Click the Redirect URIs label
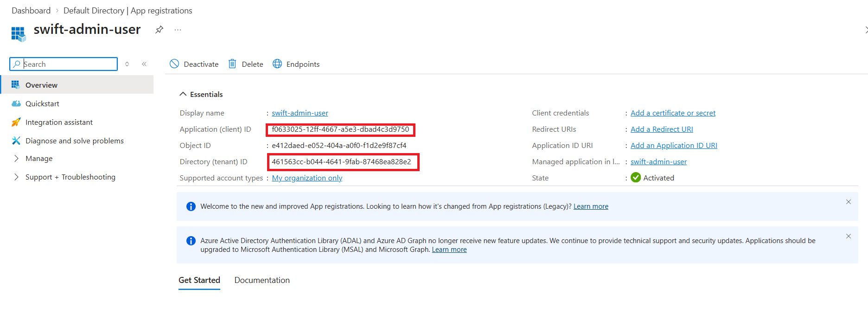Image resolution: width=868 pixels, height=321 pixels. 554,129
